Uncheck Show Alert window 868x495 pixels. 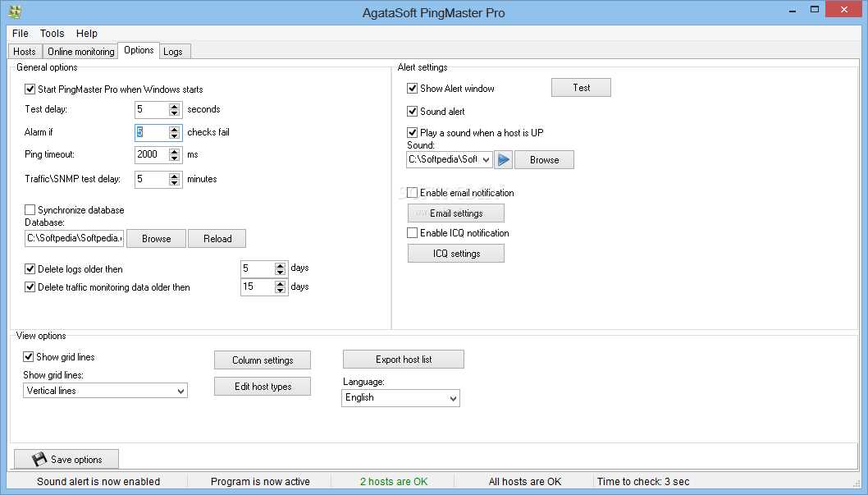(412, 89)
